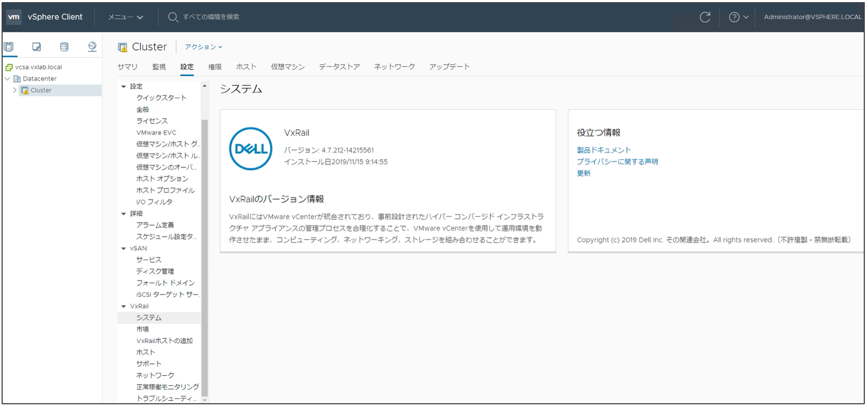Open VxRail サポート item
Image resolution: width=868 pixels, height=408 pixels.
pos(149,364)
